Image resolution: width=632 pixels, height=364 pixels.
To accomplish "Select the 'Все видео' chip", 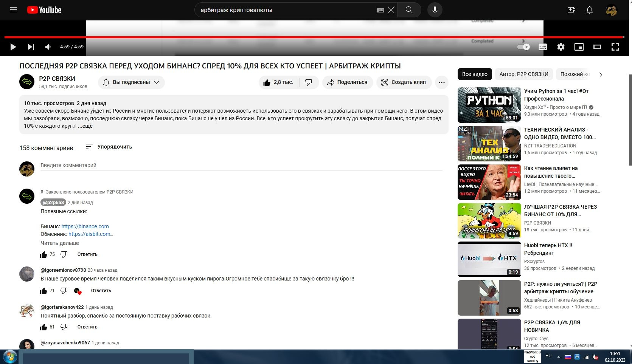I will click(475, 74).
